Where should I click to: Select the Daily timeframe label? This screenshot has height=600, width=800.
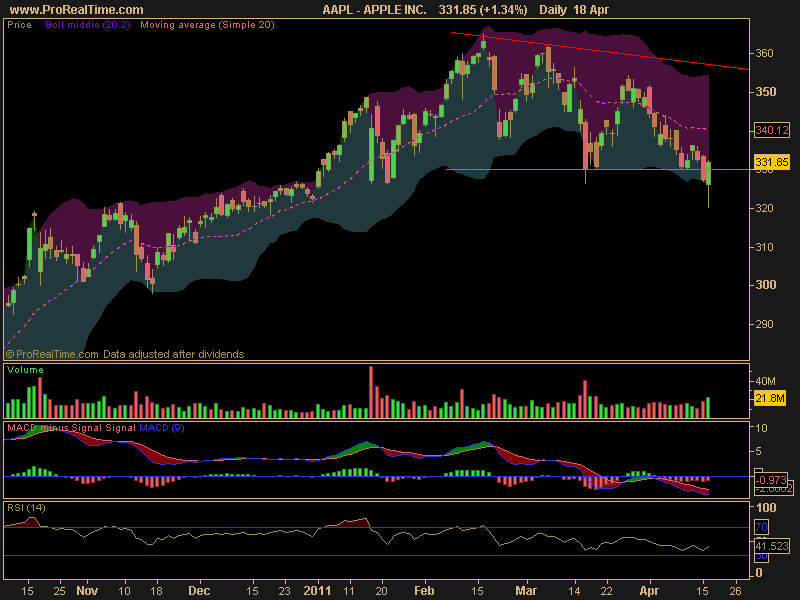click(553, 10)
